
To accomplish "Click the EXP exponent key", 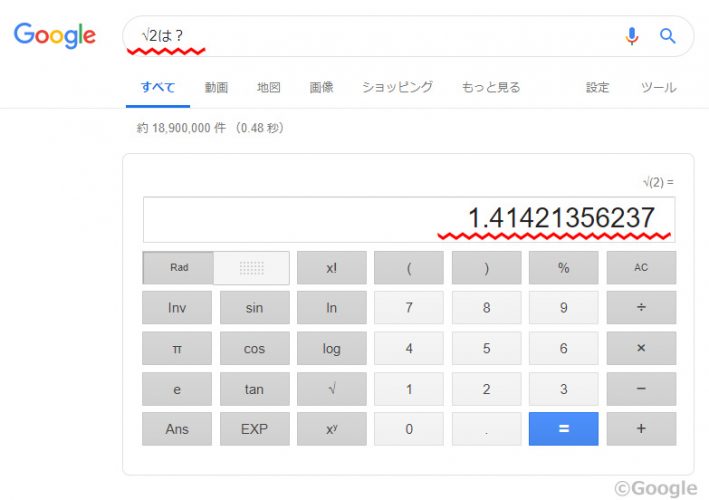I will (255, 429).
